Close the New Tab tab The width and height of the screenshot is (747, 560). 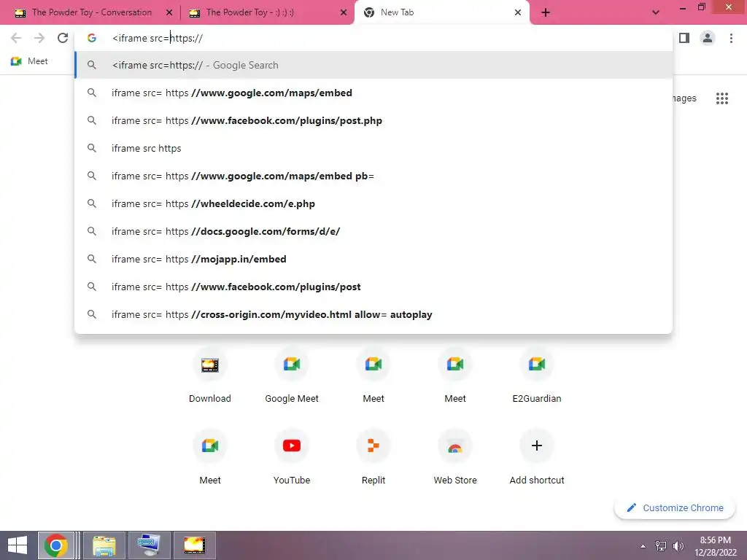click(518, 13)
